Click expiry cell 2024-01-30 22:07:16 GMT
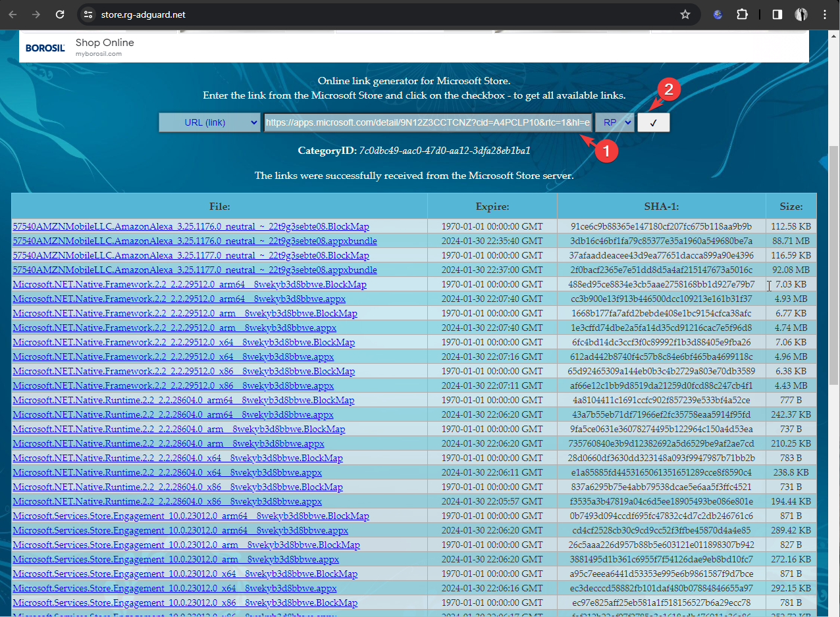Screen dimensions: 840x617 point(492,357)
